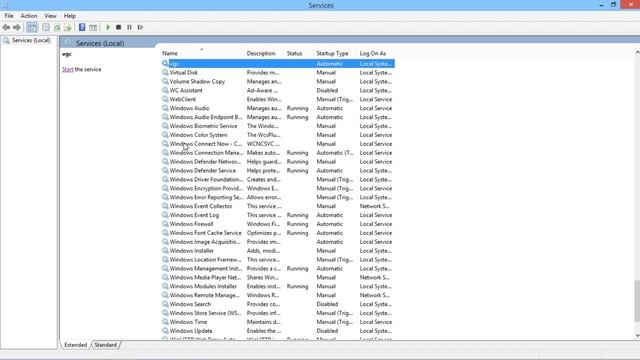This screenshot has width=640, height=360.
Task: Click the scrollbar down arrow in services list
Action: pyautogui.click(x=637, y=336)
